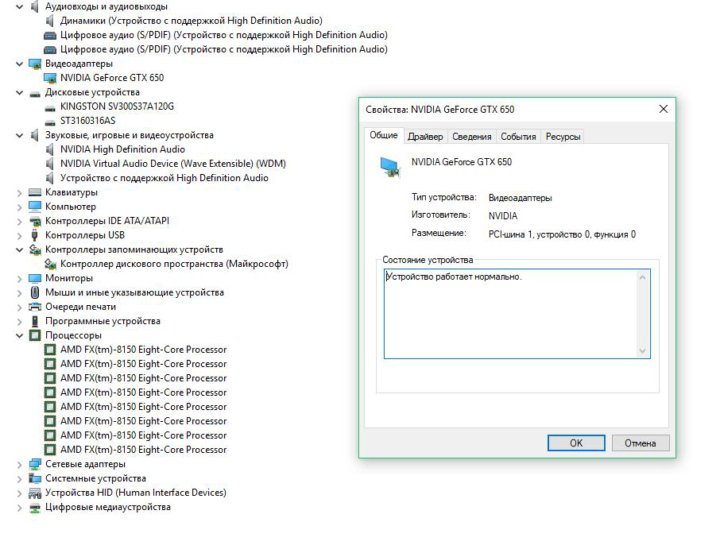720x553 pixels.
Task: Click the Контроллеры запоминающих устройств icon
Action: pyautogui.click(x=35, y=249)
